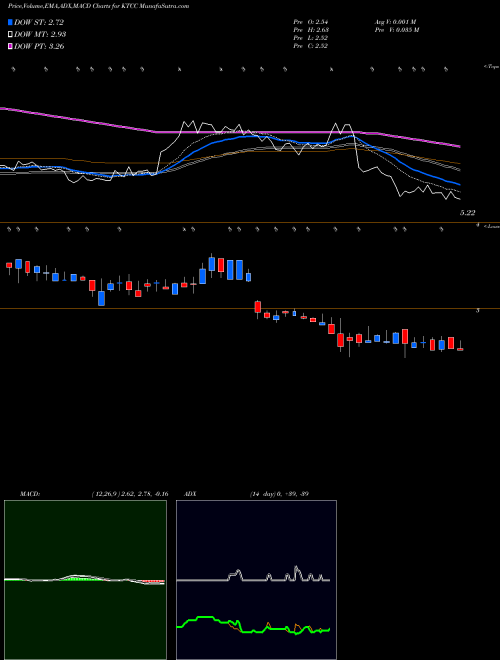Click the chart title mentioning KTCC MunafaSutra.com
Image resolution: width=500 pixels, height=660 pixels.
pyautogui.click(x=98, y=6)
